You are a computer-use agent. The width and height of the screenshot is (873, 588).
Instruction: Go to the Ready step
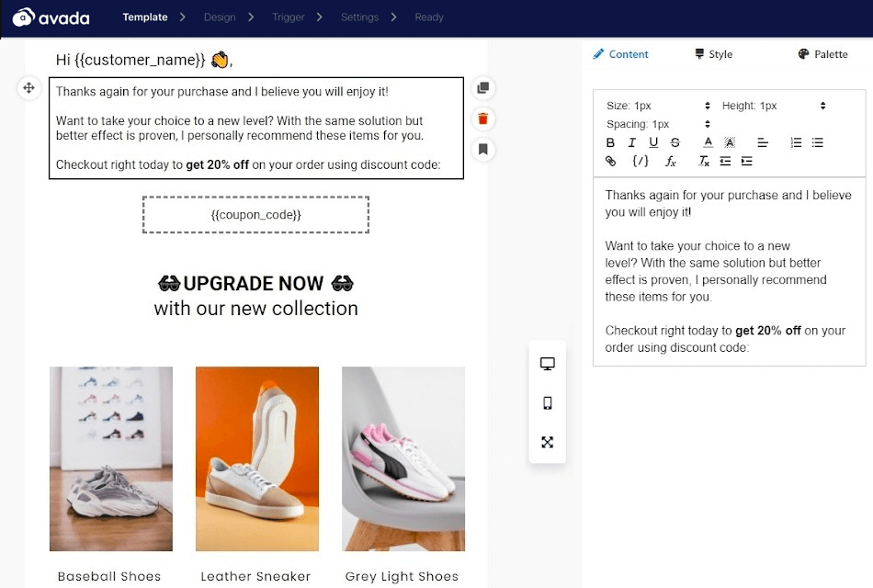[429, 17]
